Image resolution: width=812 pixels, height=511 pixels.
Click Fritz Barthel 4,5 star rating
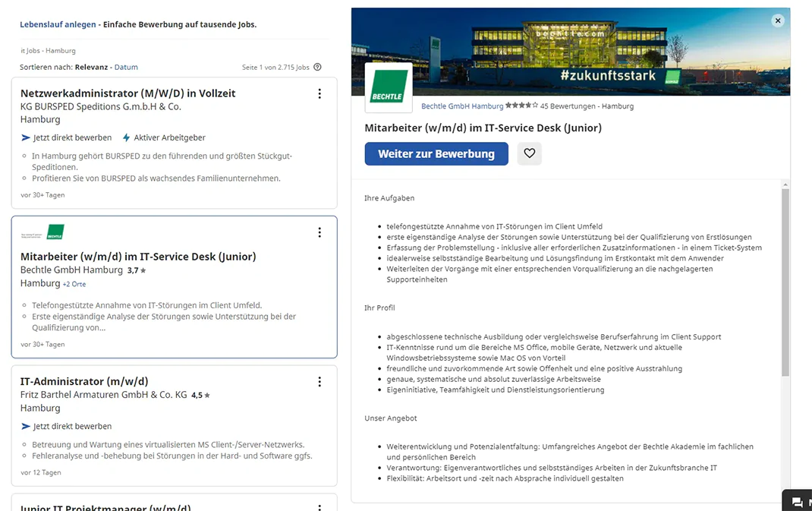pos(200,396)
